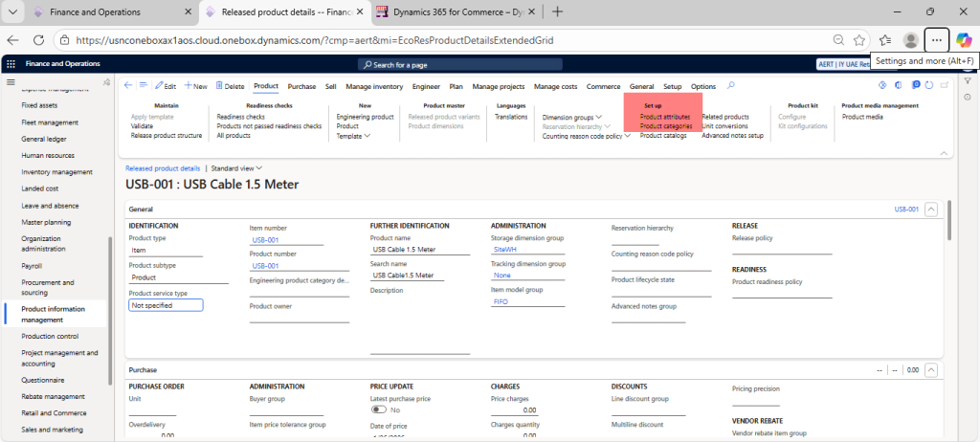
Task: Click the action pane search magnifier
Action: (731, 86)
